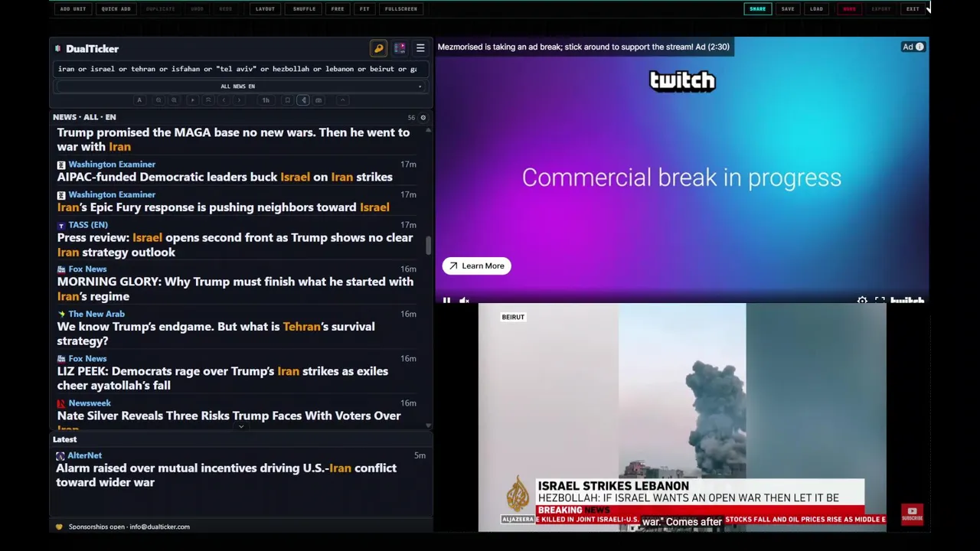Click the Al Jazeera video feed
Screen dimensions: 980x551
tap(682, 417)
